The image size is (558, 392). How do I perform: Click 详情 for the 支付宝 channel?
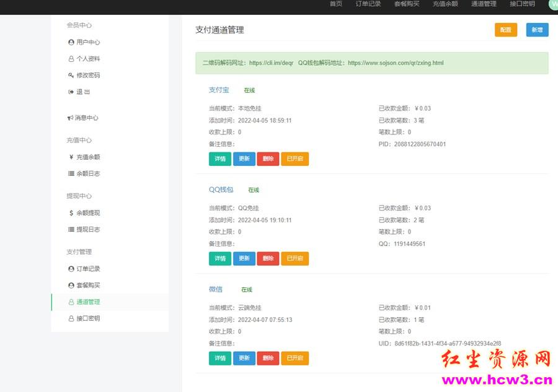[220, 159]
